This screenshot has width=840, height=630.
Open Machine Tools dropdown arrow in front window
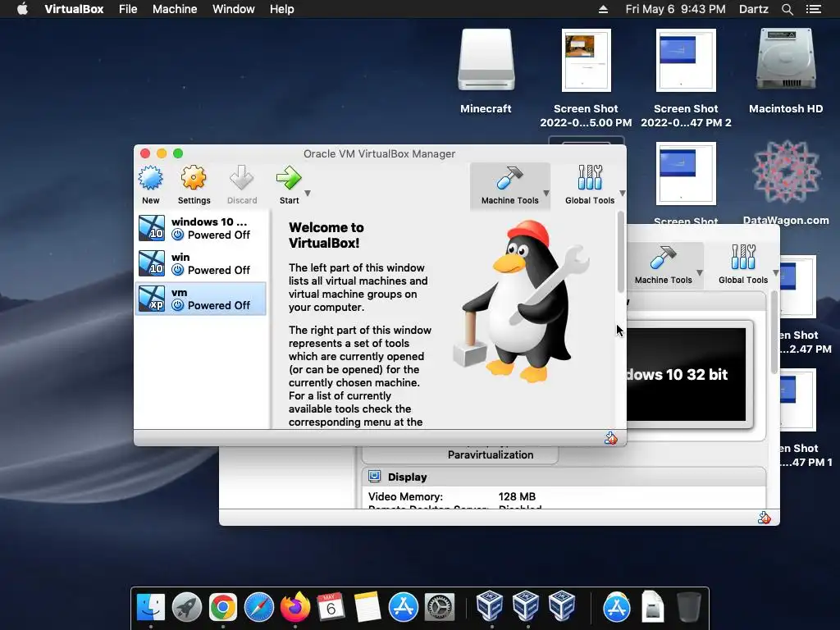coord(546,194)
